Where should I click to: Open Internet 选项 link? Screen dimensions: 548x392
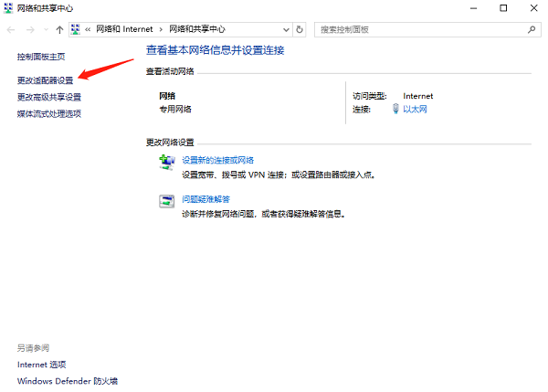coord(42,364)
